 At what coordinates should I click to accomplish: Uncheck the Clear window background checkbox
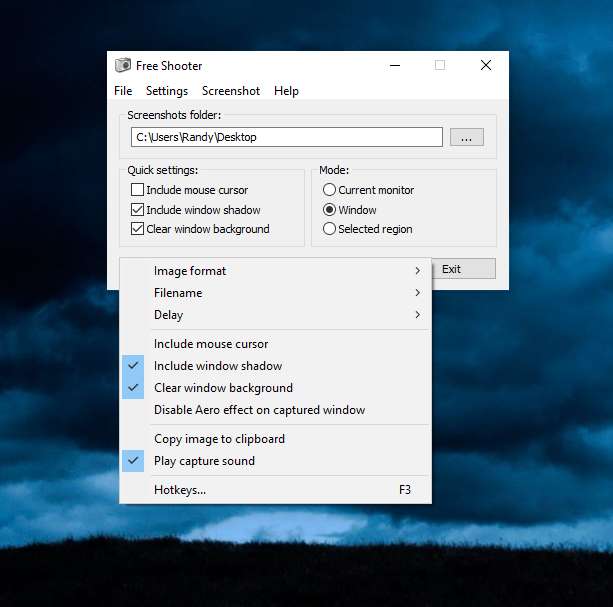click(x=137, y=229)
